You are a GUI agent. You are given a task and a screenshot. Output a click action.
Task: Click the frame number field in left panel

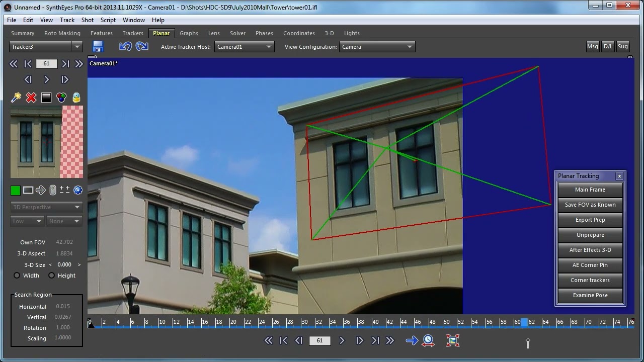click(46, 64)
